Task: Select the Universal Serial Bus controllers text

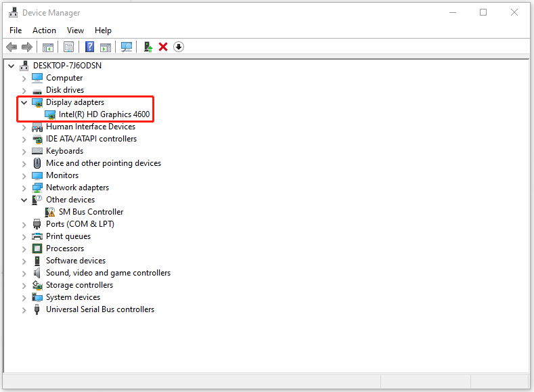Action: (100, 309)
